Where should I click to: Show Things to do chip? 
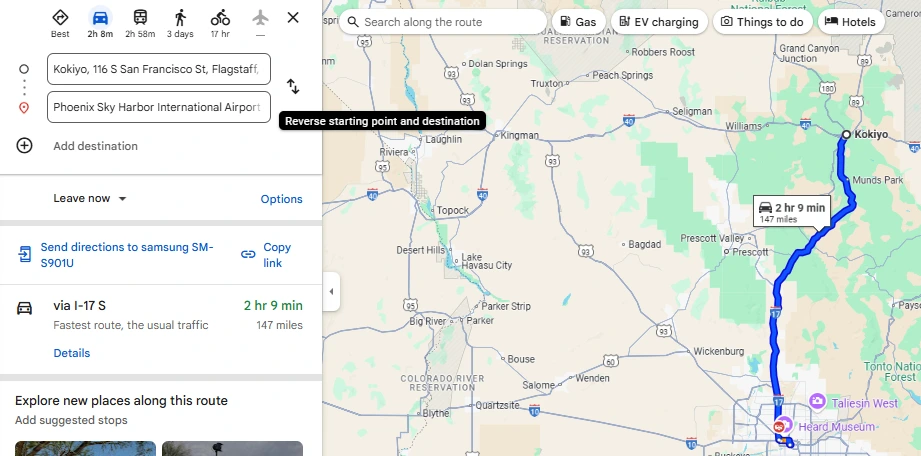pos(762,22)
